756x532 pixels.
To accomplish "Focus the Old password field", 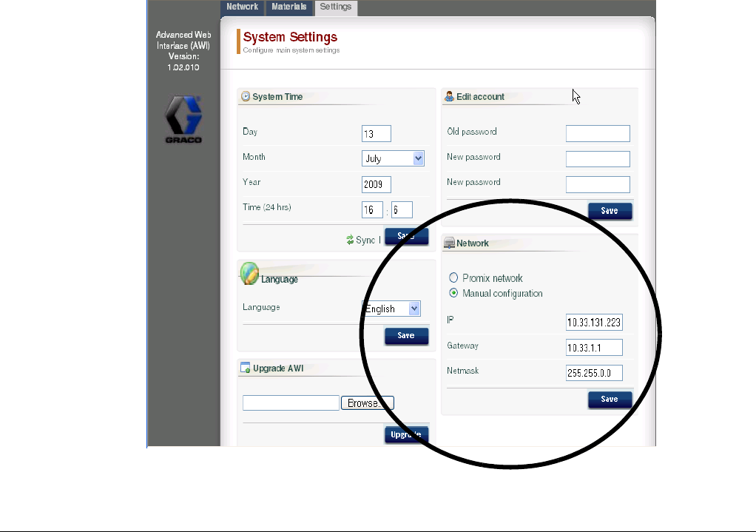I will pos(598,134).
